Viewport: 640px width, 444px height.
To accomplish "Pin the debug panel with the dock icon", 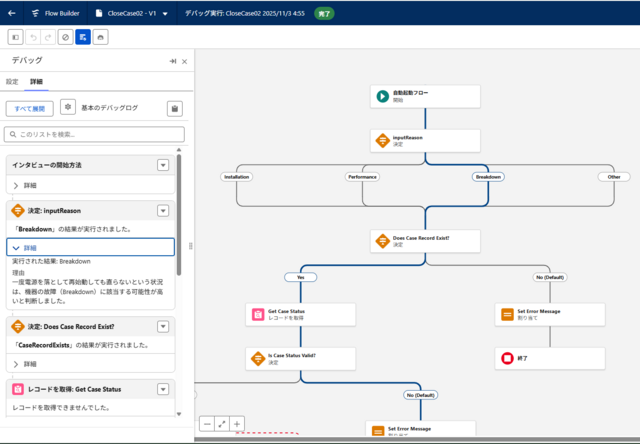I will coord(172,61).
